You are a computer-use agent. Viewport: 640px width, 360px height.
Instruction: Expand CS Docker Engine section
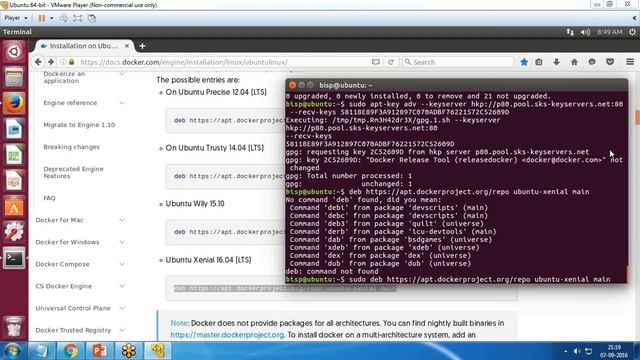(x=122, y=286)
